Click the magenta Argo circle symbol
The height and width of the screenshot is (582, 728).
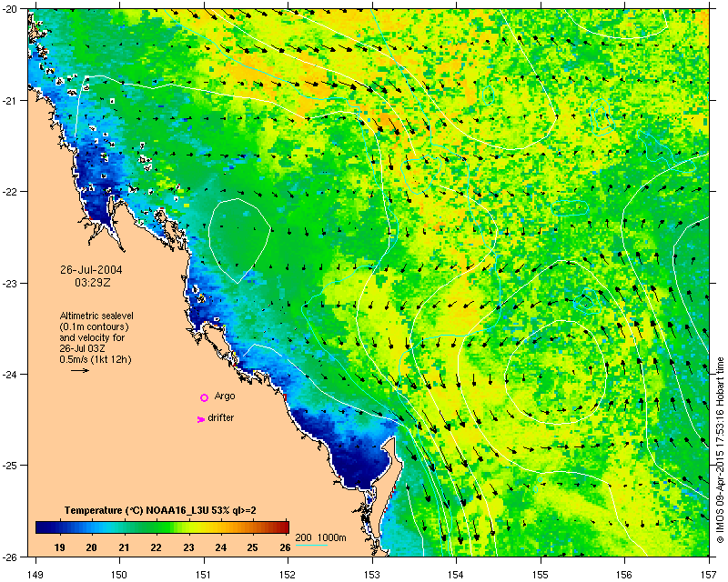click(204, 397)
